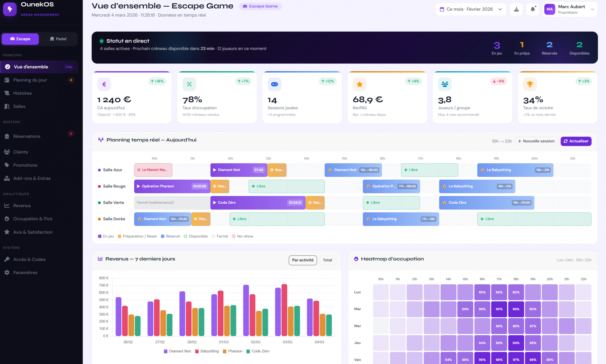Open Planning du jour menu item

coord(30,80)
